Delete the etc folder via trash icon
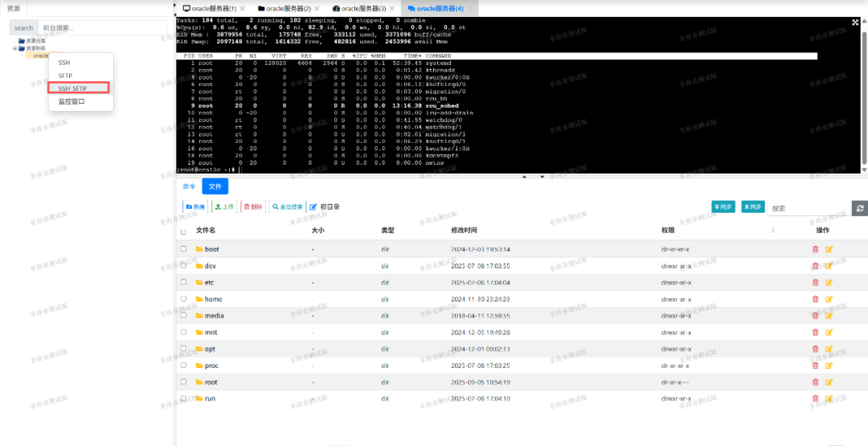 pyautogui.click(x=815, y=282)
